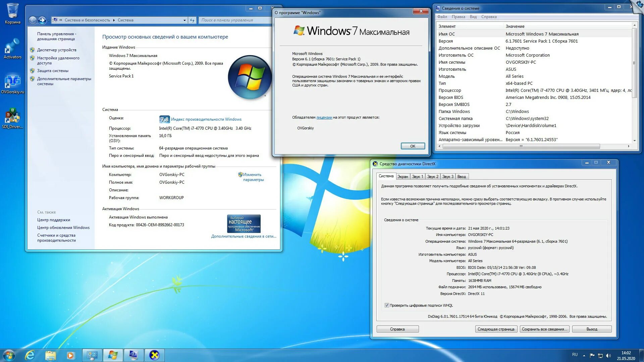This screenshot has width=644, height=362.
Task: Toggle the WHQL digital signatures checkbox
Action: pos(387,305)
